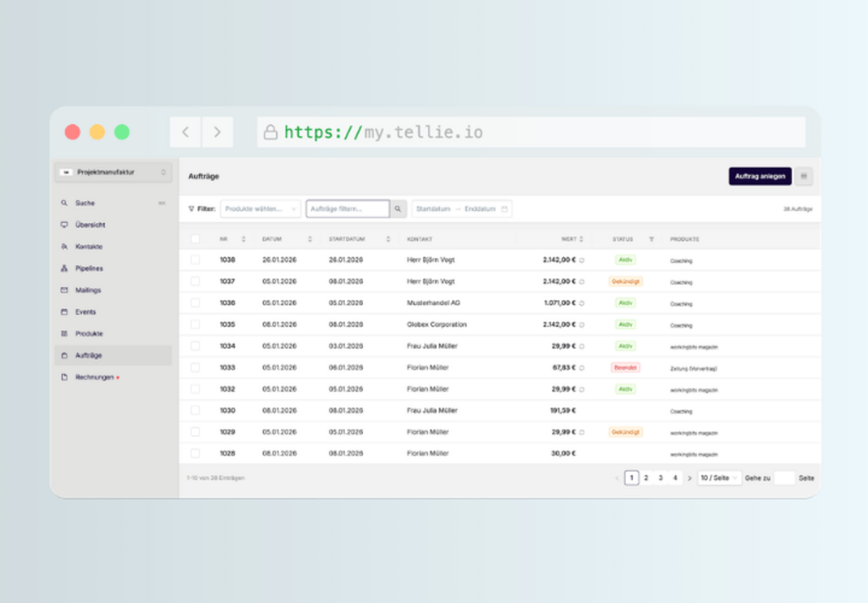The width and height of the screenshot is (868, 603).
Task: Click the browser back arrow
Action: (185, 132)
